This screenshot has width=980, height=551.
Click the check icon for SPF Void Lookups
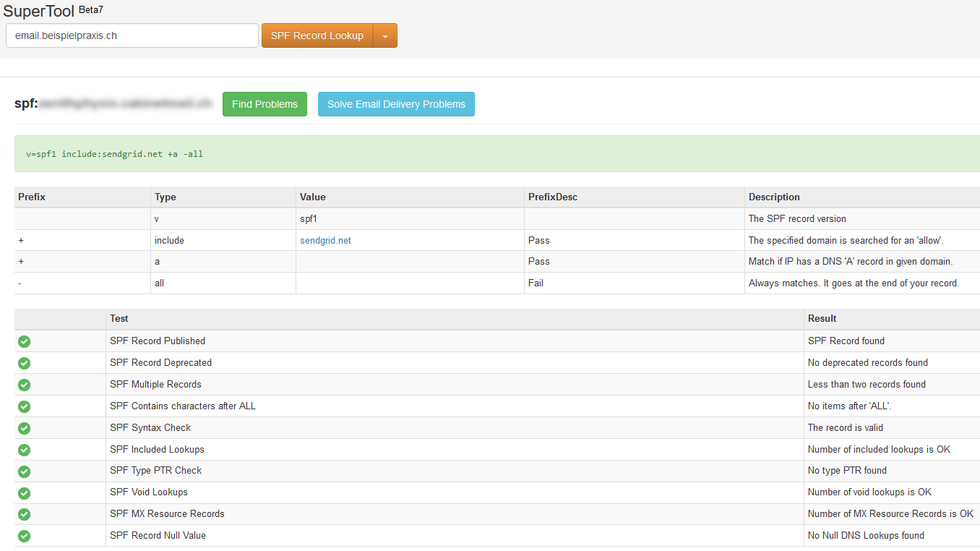click(x=24, y=492)
